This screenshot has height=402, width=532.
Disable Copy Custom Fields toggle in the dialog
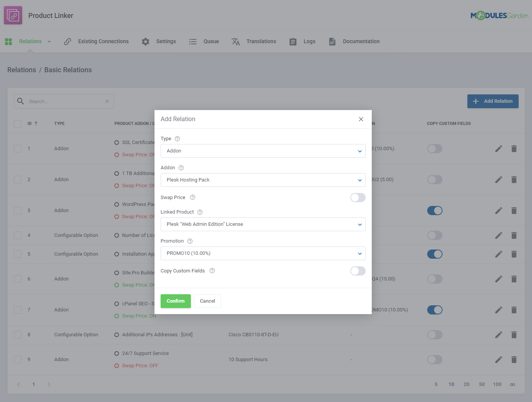coord(358,271)
